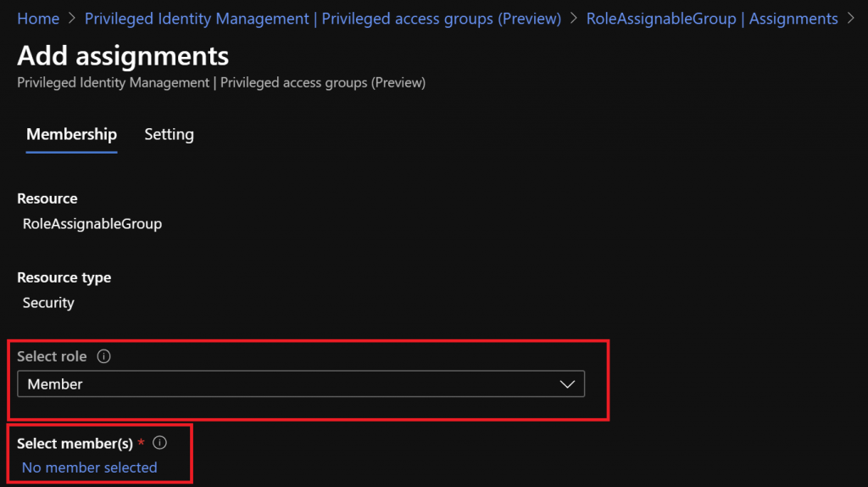Click the Add assignments page heading
This screenshot has width=868, height=487.
[123, 55]
